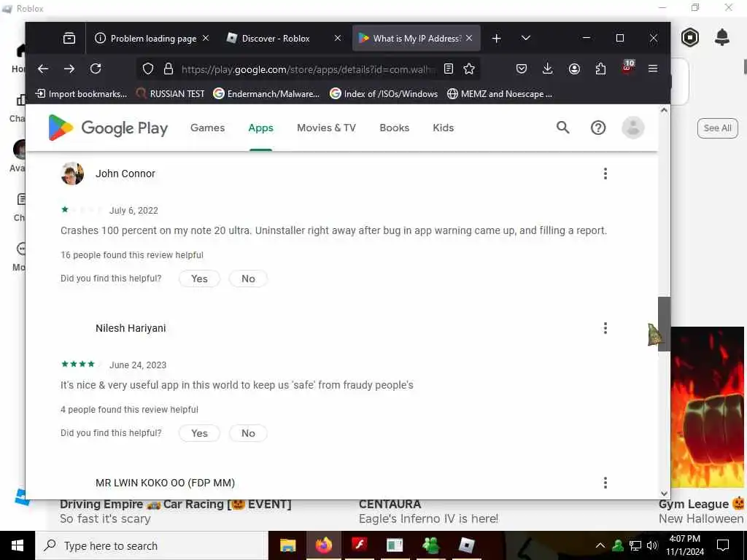This screenshot has height=560, width=747.
Task: Open the tracking protection shield icon
Action: pyautogui.click(x=148, y=69)
